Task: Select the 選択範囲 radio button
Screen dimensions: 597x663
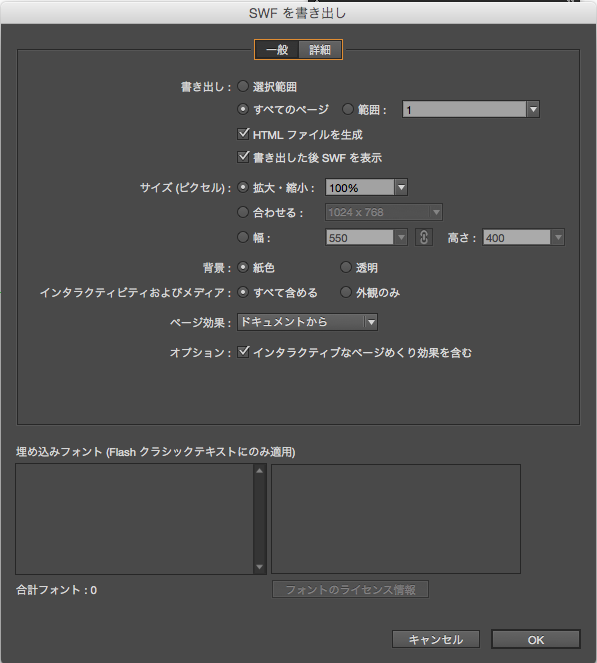Action: [243, 86]
